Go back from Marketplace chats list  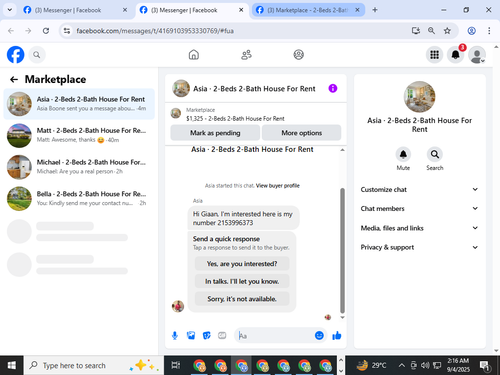14,79
